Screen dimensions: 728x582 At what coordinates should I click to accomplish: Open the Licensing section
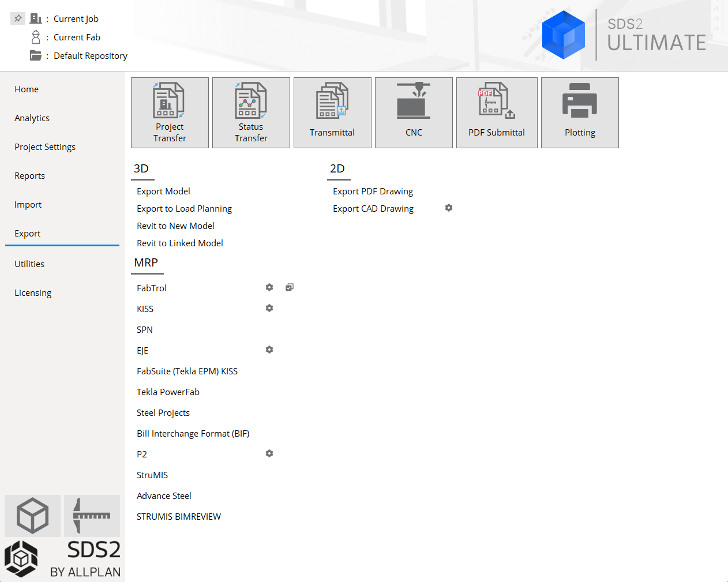coord(33,293)
